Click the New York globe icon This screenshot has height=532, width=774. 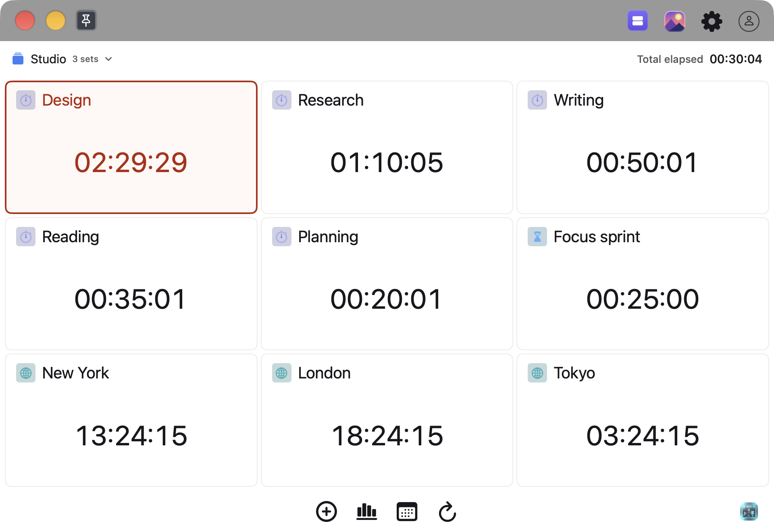[26, 373]
